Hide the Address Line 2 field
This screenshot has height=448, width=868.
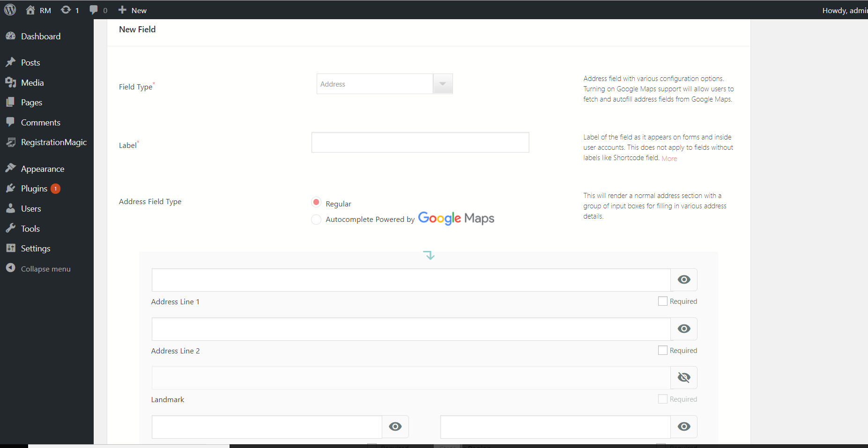coord(684,329)
